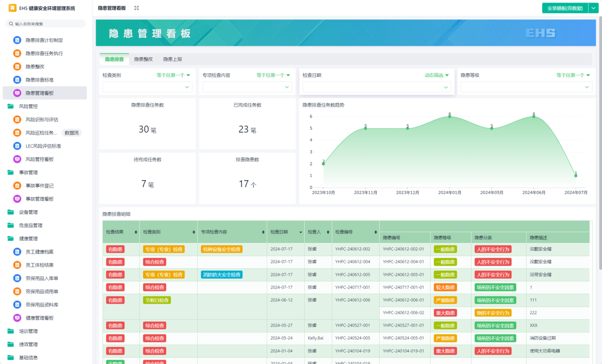Open 隐患排查计划制定 sidebar icon
The height and width of the screenshot is (364, 602).
pyautogui.click(x=17, y=40)
